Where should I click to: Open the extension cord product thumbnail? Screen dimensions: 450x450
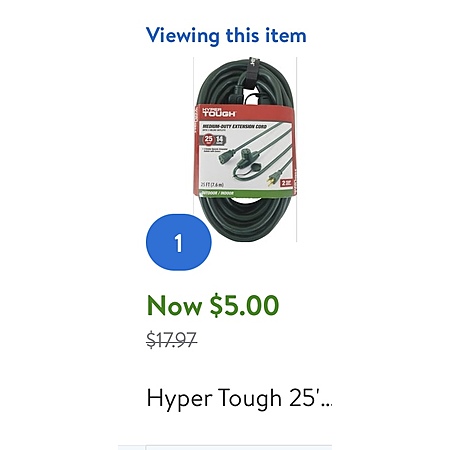(245, 149)
